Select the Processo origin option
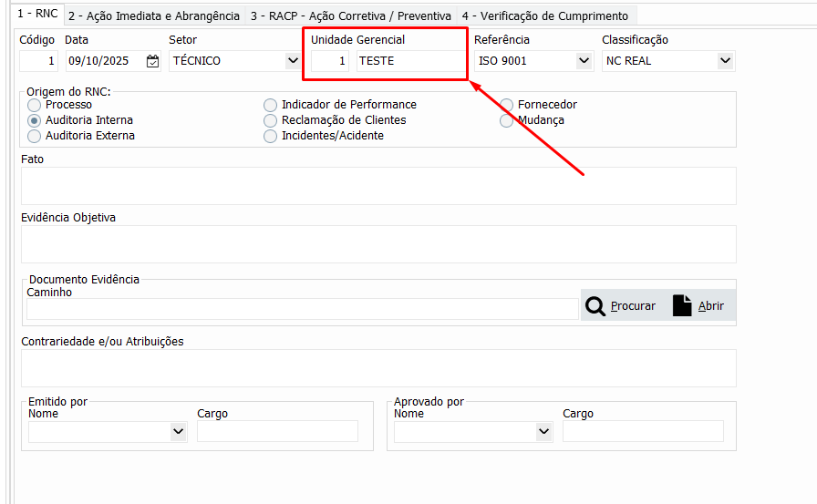The height and width of the screenshot is (504, 817). tap(35, 105)
